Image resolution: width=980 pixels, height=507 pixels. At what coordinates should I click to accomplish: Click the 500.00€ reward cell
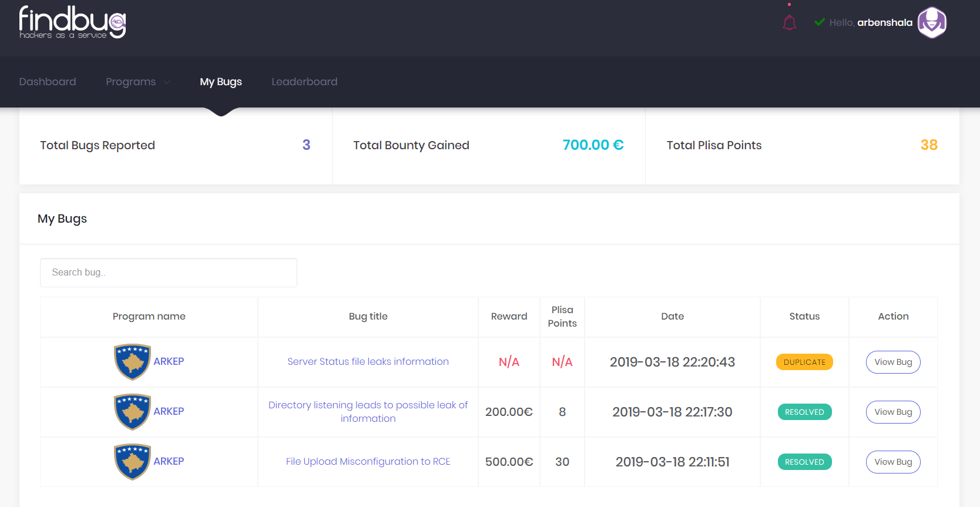(x=509, y=462)
